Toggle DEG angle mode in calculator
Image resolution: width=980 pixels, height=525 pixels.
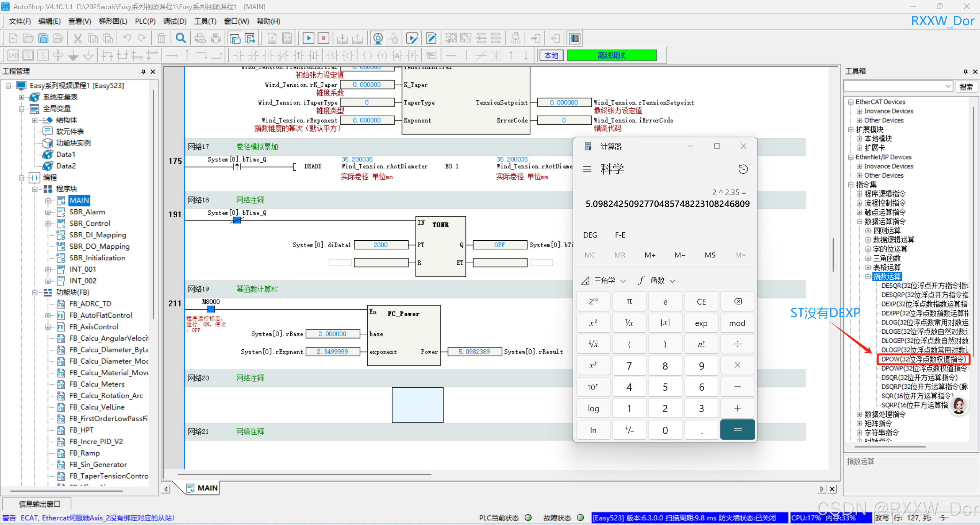point(590,235)
